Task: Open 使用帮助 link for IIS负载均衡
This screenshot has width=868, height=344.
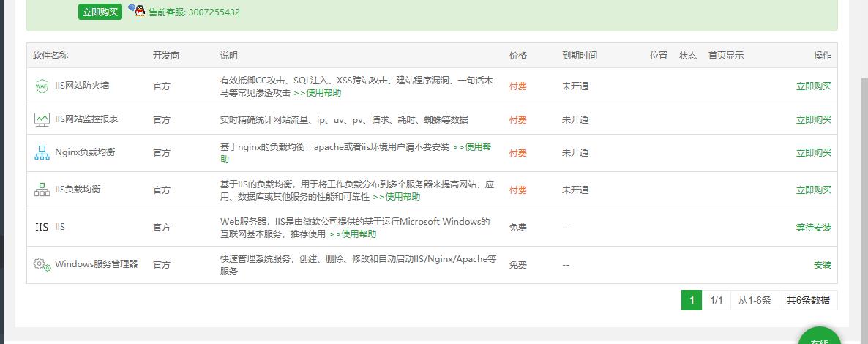Action: (x=397, y=197)
